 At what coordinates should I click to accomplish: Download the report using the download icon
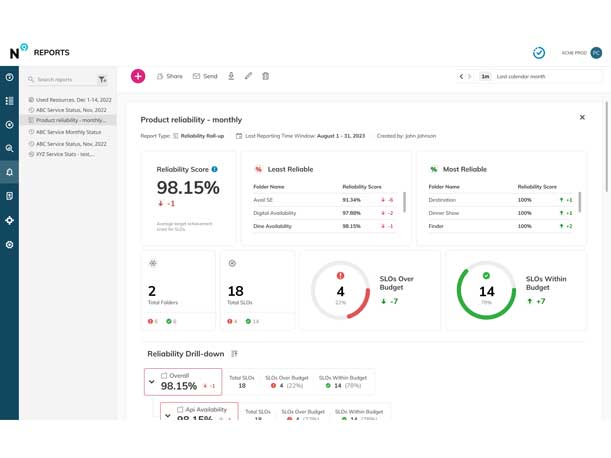[231, 76]
